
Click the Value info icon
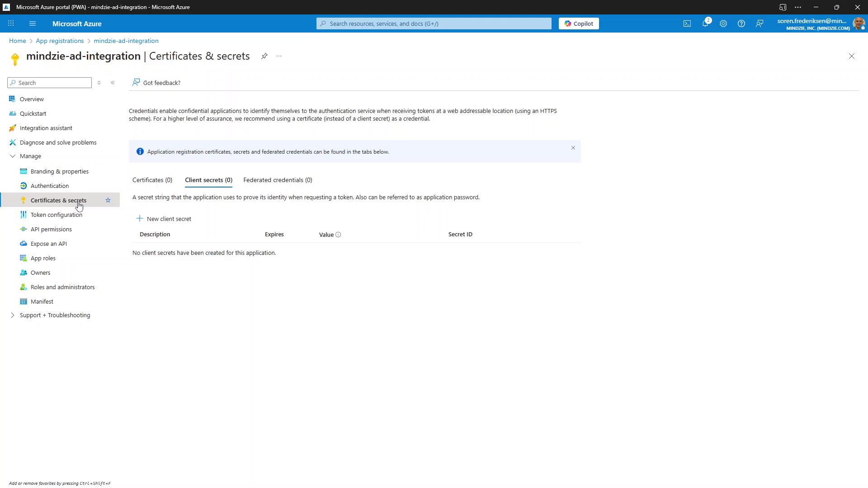[338, 235]
